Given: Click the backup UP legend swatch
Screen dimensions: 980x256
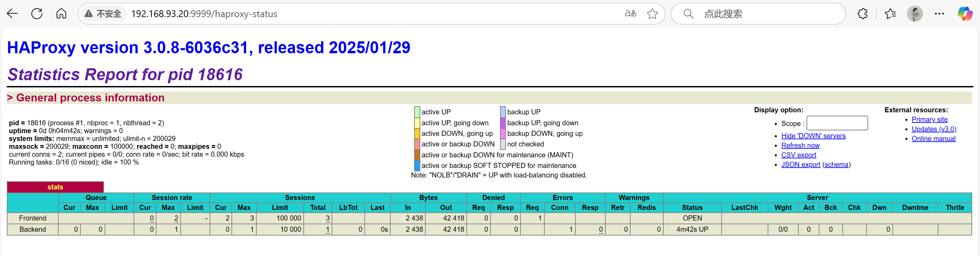Looking at the screenshot, I should (x=502, y=112).
